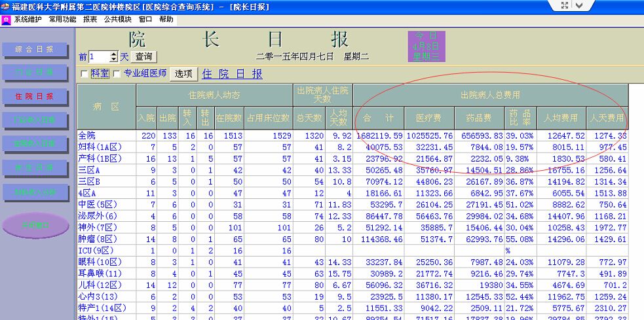Click the 人天费用 column header

pos(607,118)
